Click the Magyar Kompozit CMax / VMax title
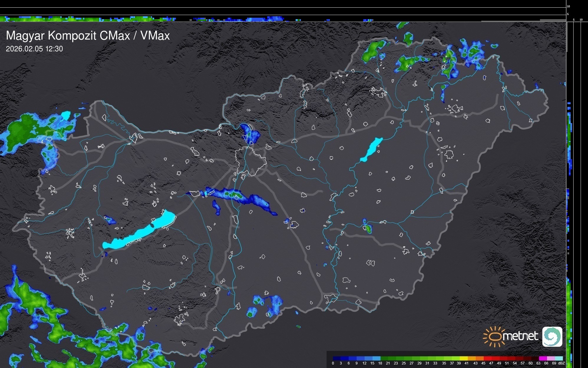This screenshot has height=368, width=588. tap(88, 36)
